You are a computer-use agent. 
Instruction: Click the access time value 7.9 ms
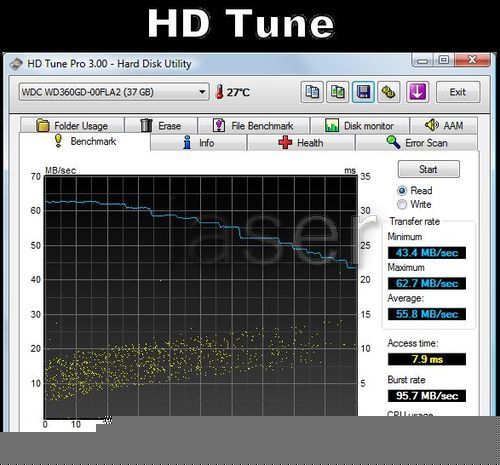click(x=427, y=359)
